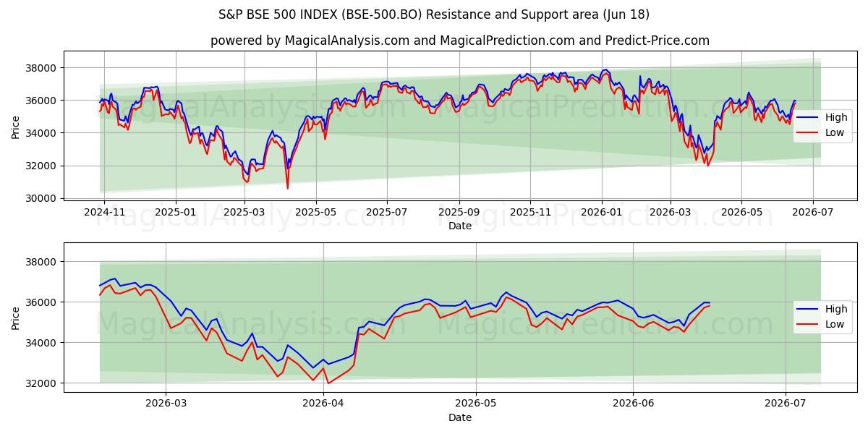The height and width of the screenshot is (434, 868).
Task: Select the 32000 price tick on the bottom chart
Action: click(42, 383)
